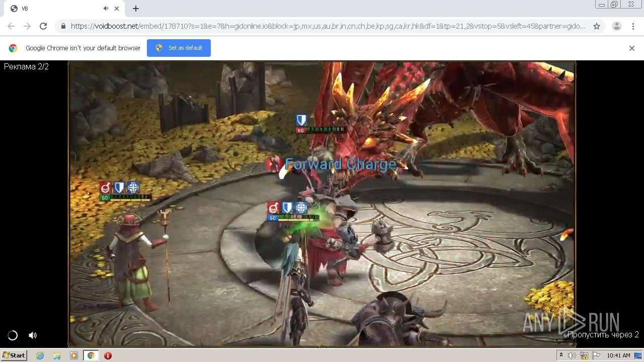The image size is (644, 362).
Task: Close the VB tab
Action: click(117, 9)
